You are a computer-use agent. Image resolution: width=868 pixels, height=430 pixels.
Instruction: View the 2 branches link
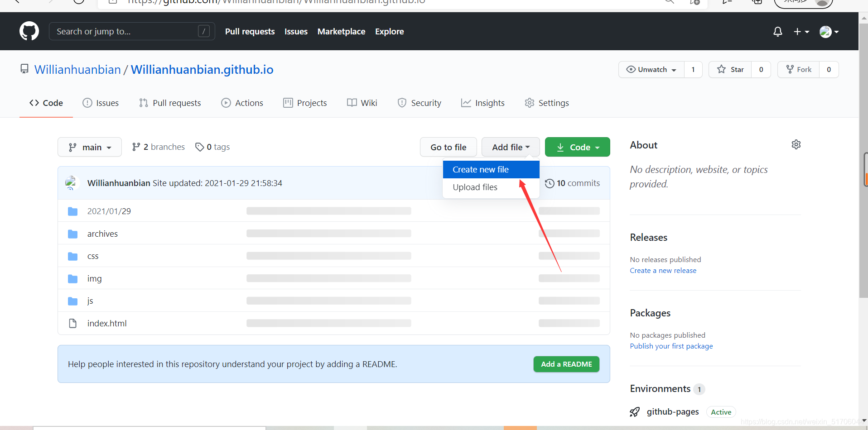pyautogui.click(x=158, y=147)
